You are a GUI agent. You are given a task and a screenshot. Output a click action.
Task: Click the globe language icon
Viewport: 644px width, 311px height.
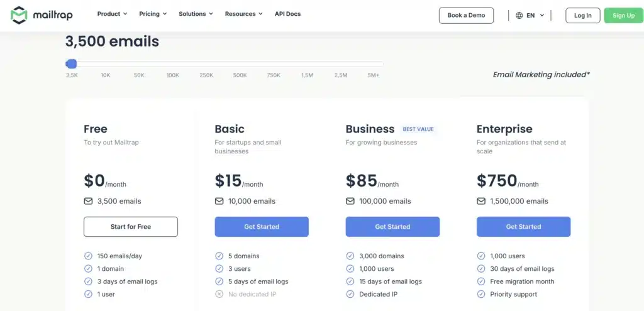(x=519, y=16)
